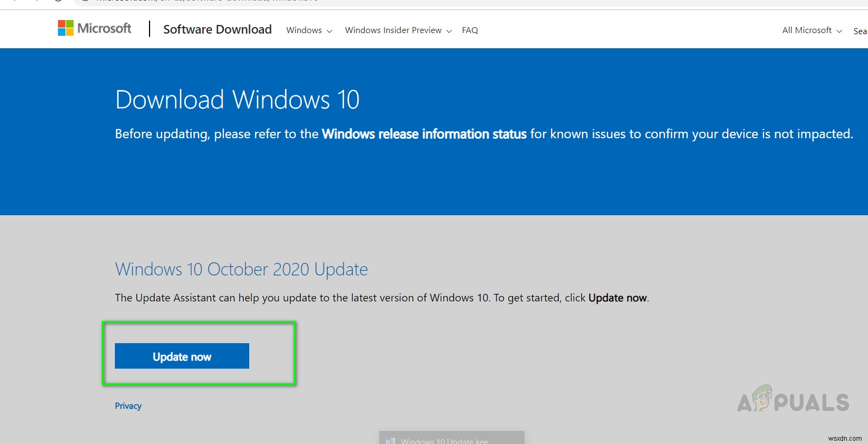The height and width of the screenshot is (444, 868).
Task: Click the Windows 10 October 2020 Update heading
Action: [241, 269]
